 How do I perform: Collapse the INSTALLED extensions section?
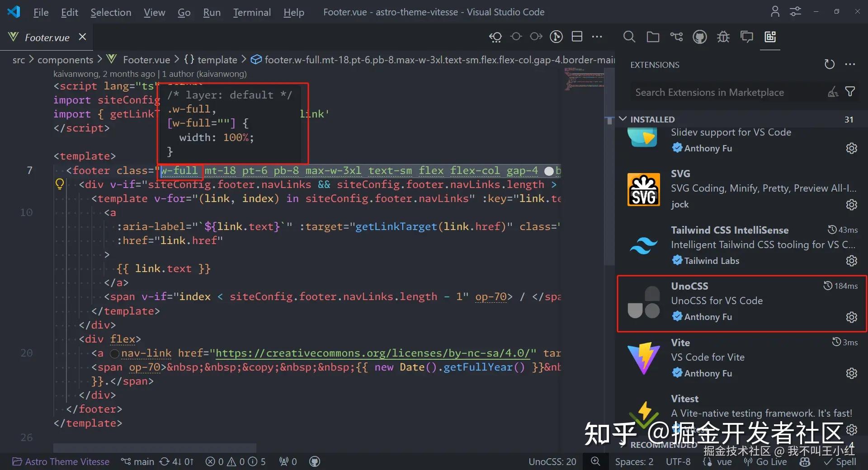coord(623,119)
